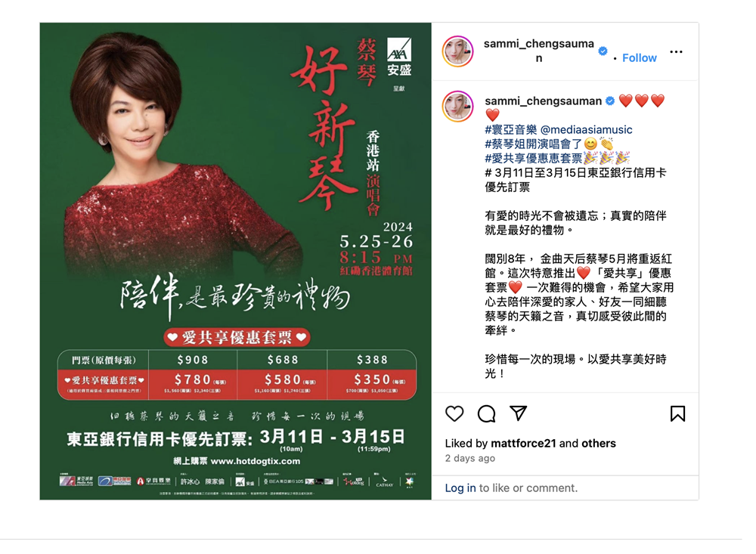Open hashtag #蔡琴姐開演唱會了
The height and width of the screenshot is (554, 756).
(534, 144)
